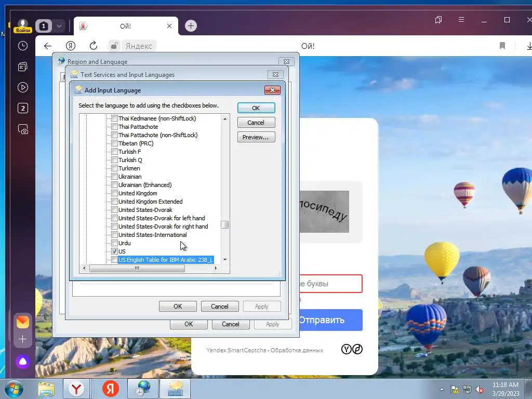Screen dimensions: 532x399
Task: Click OK in Region and Language window
Action: coord(189,324)
